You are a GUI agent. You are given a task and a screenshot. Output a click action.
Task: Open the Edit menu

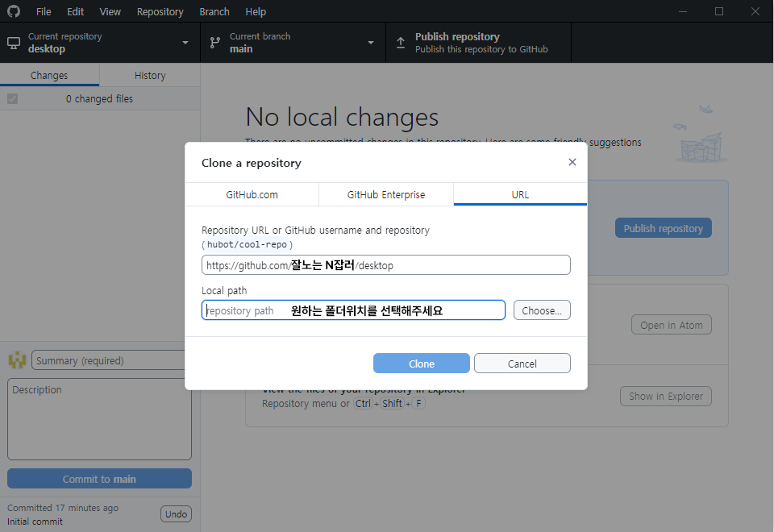(75, 11)
